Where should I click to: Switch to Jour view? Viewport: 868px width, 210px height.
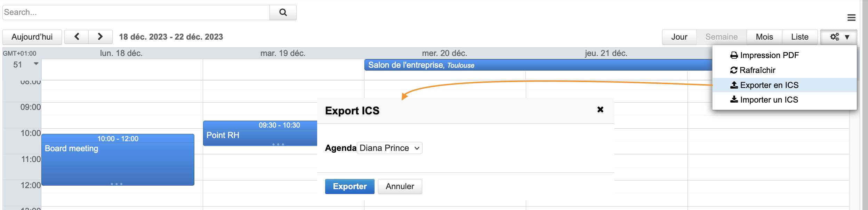679,37
